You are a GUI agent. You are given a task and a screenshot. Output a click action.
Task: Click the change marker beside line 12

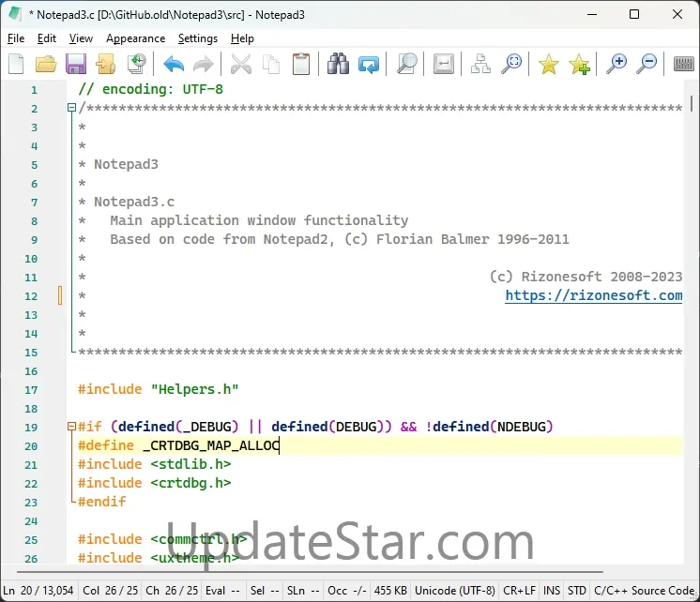[60, 295]
